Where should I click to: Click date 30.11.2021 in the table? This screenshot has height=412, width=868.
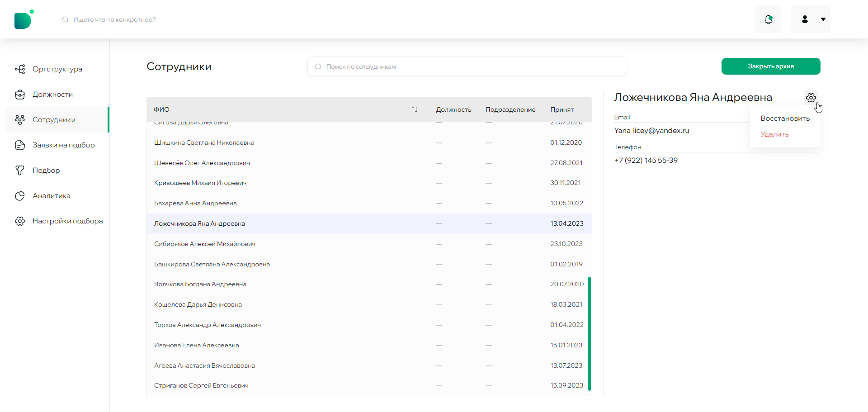[566, 183]
